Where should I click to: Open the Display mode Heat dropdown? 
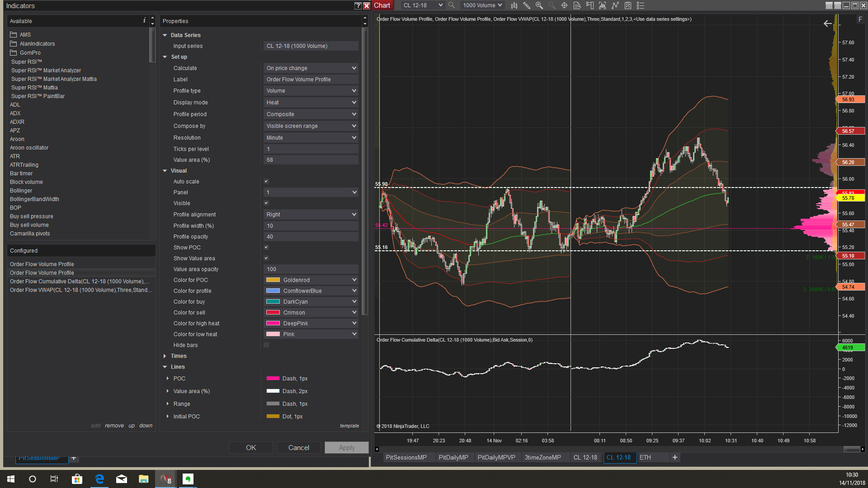311,103
